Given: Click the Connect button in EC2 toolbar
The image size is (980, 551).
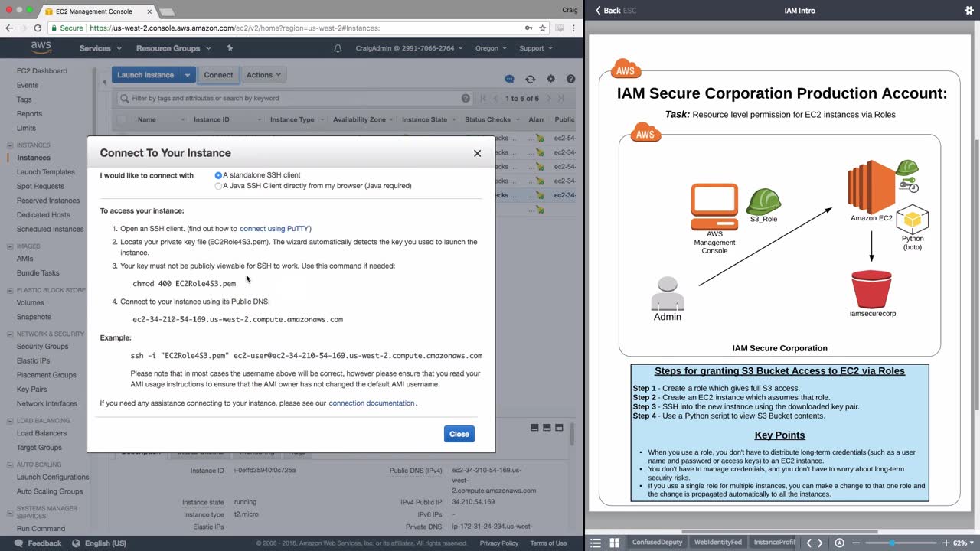Looking at the screenshot, I should (x=218, y=75).
